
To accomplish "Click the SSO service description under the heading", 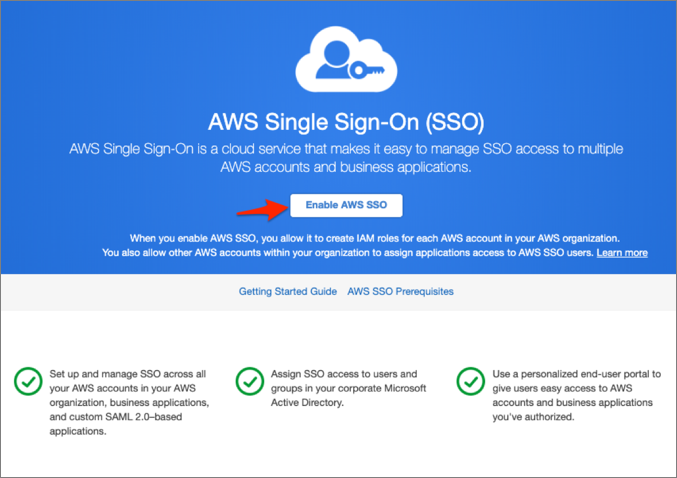I will [345, 159].
